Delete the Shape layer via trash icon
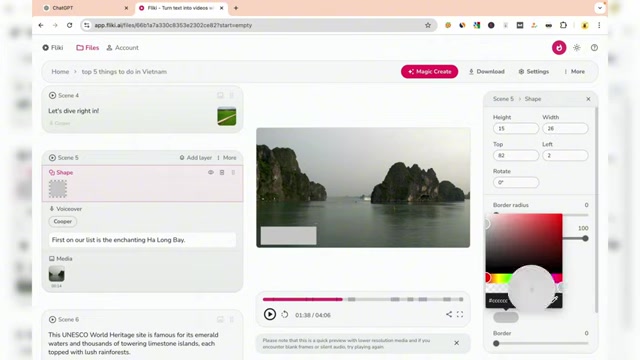 click(222, 172)
